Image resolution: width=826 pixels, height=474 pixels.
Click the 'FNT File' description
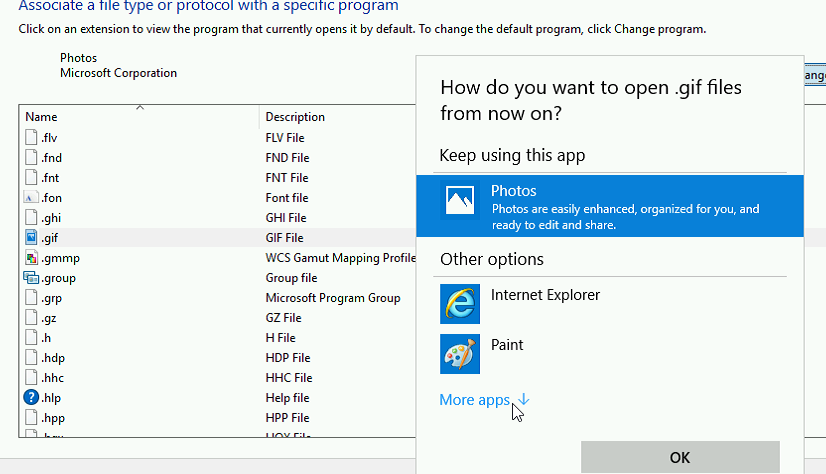287,177
